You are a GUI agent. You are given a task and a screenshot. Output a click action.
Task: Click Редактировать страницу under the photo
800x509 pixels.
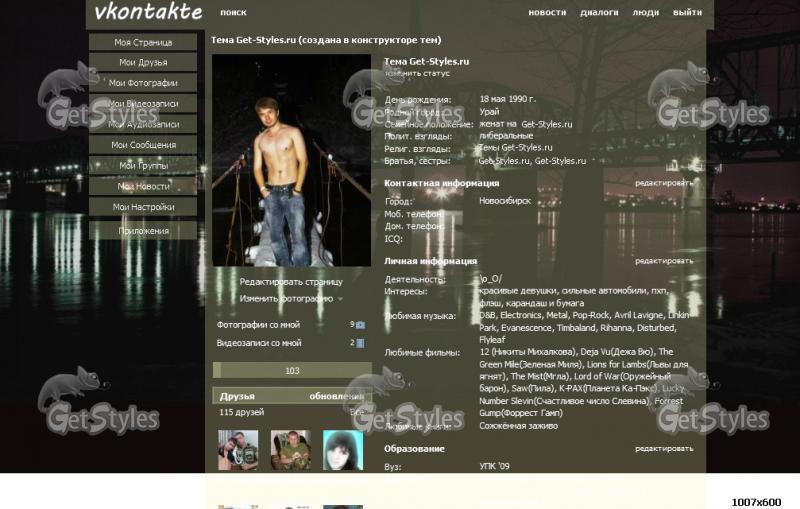[x=291, y=282]
